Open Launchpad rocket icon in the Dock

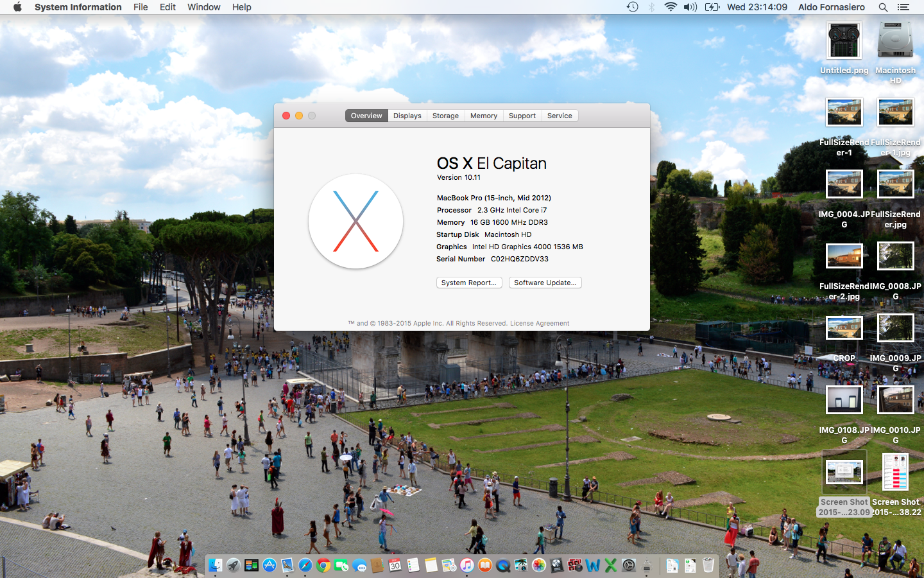tap(233, 565)
